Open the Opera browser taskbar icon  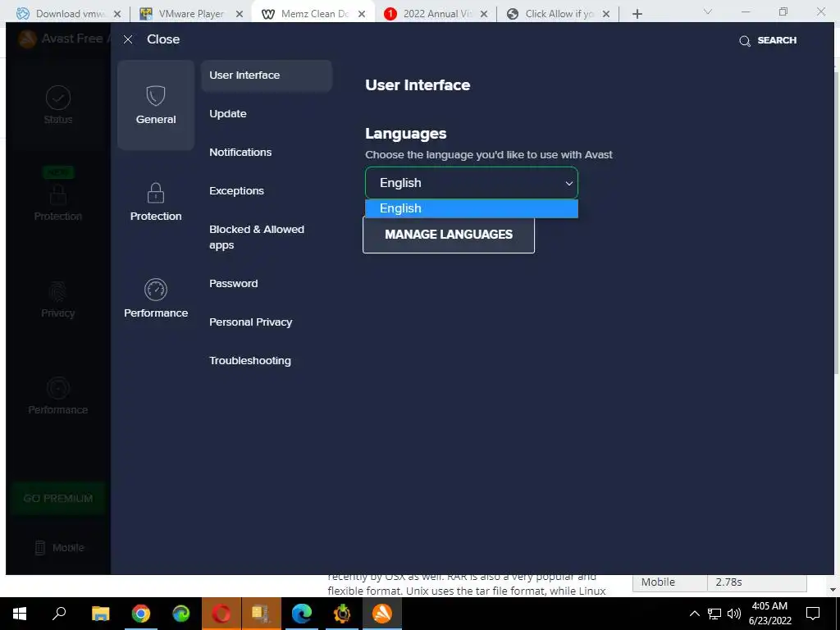coord(221,614)
